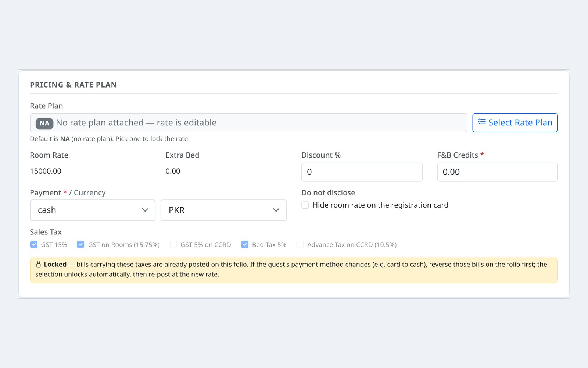Click into the Discount % field
This screenshot has height=368, width=588.
click(362, 172)
